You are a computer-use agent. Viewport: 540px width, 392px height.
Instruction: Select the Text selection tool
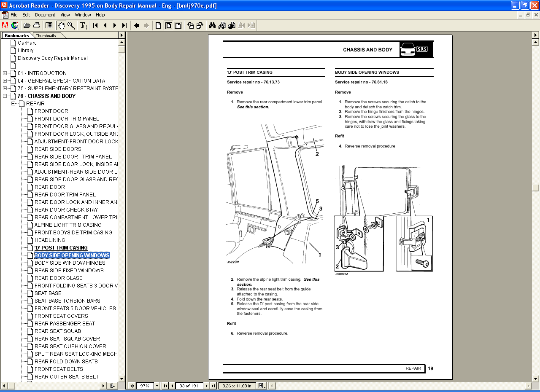84,25
